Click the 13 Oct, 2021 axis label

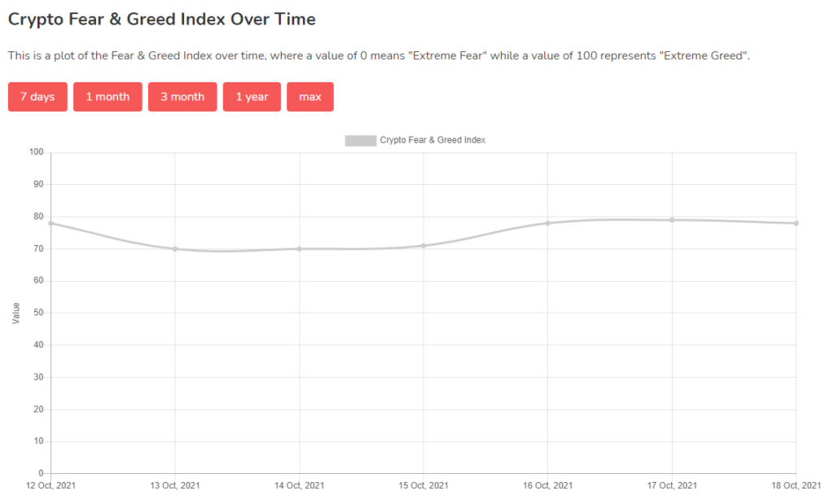click(175, 485)
